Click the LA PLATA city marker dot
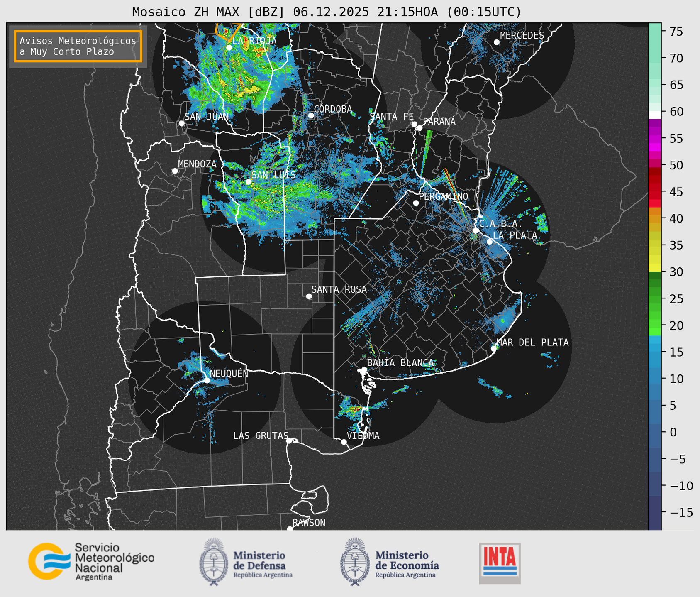 pyautogui.click(x=490, y=242)
